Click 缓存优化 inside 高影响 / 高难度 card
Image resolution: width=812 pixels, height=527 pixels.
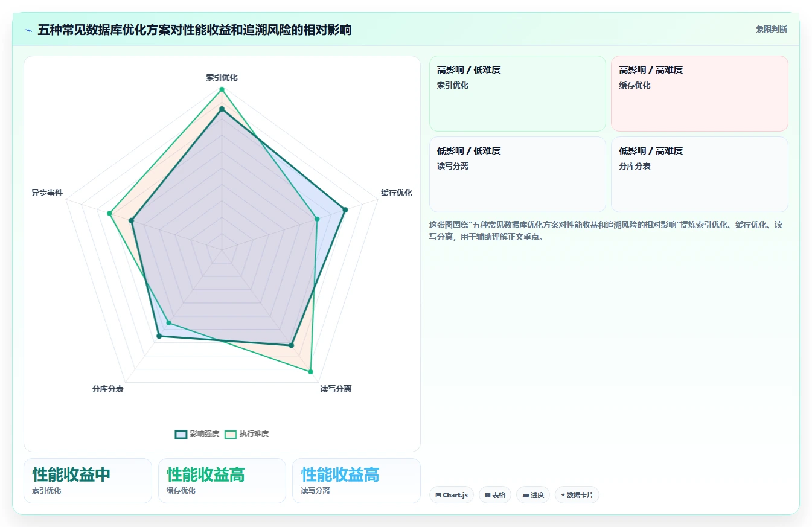pos(635,85)
